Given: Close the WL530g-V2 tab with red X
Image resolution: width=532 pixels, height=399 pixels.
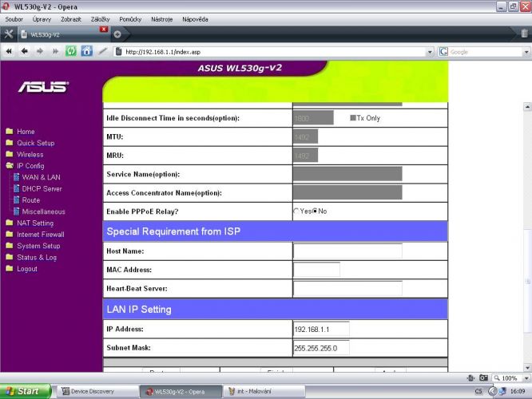Looking at the screenshot, I should 104,30.
